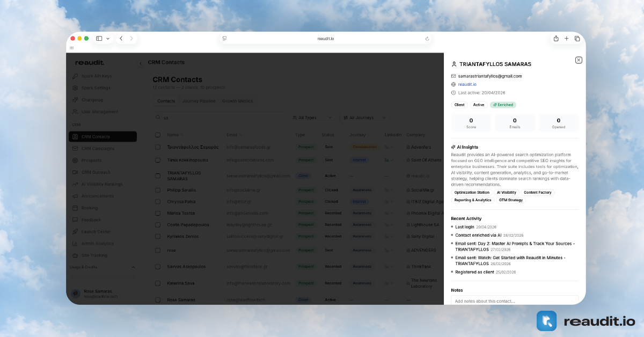Screen dimensions: 644x337
Task: Click the clock icon beside Last active
Action: tap(453, 93)
